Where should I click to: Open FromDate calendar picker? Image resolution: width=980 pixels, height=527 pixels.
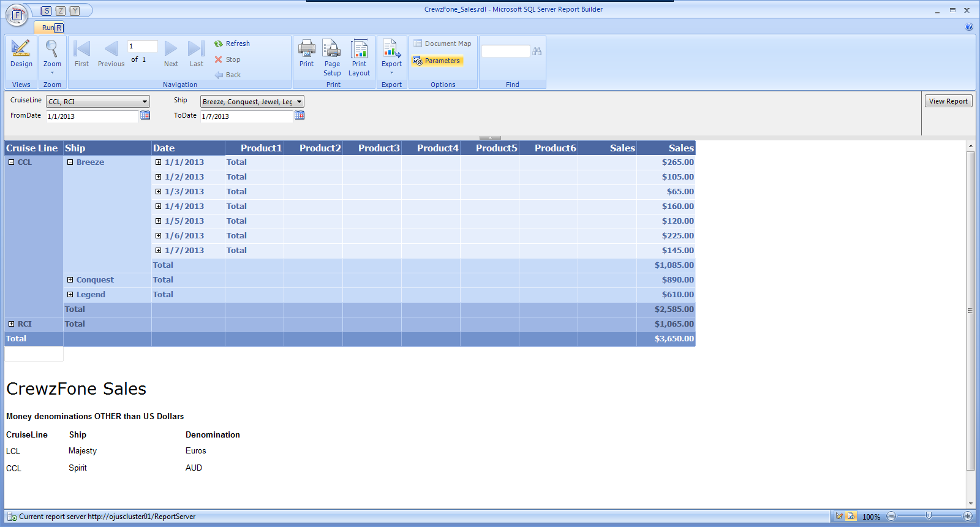click(x=145, y=115)
